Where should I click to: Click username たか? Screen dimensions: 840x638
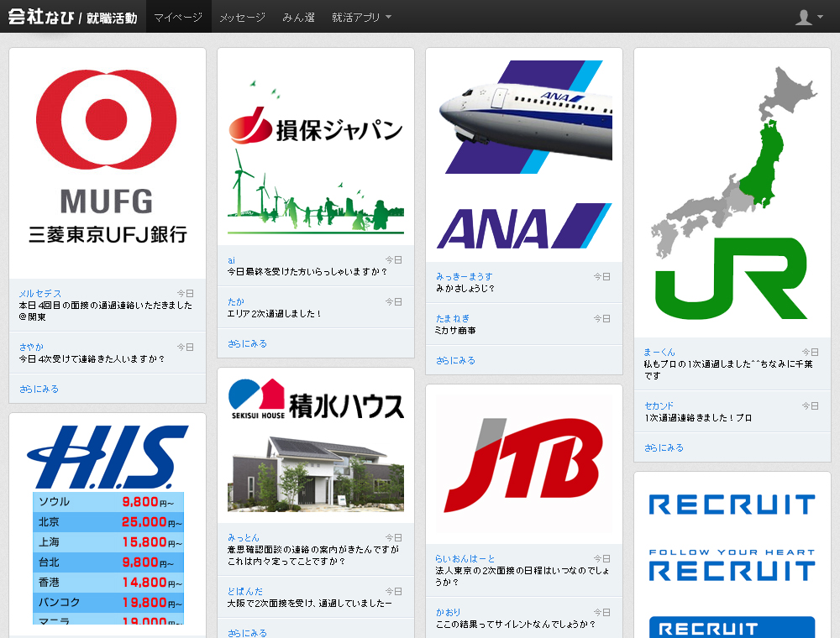click(236, 301)
